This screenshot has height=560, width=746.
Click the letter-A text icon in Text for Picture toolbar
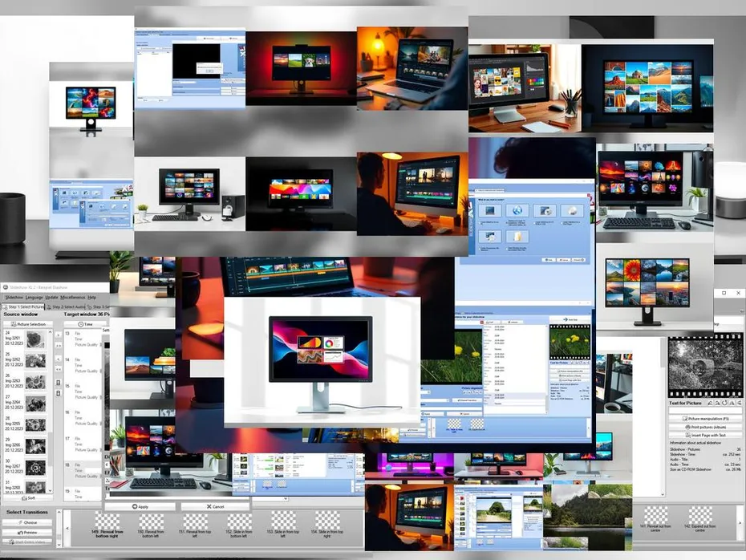coord(732,402)
